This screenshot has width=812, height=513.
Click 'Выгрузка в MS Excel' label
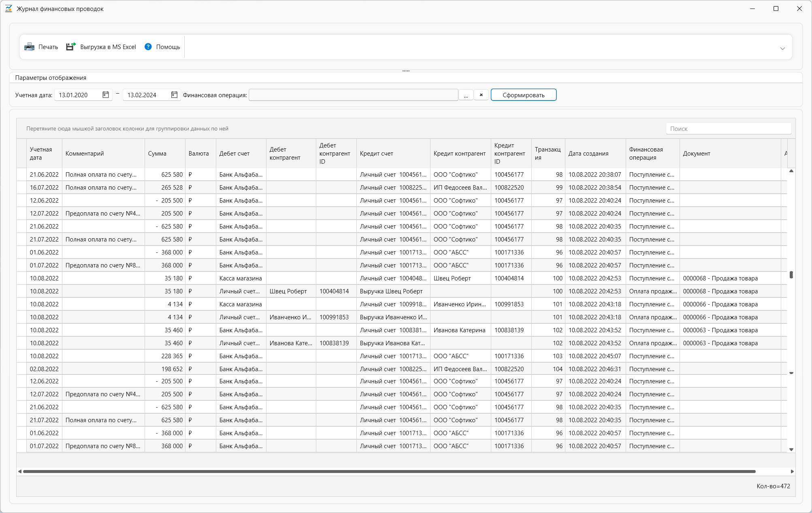pos(108,47)
